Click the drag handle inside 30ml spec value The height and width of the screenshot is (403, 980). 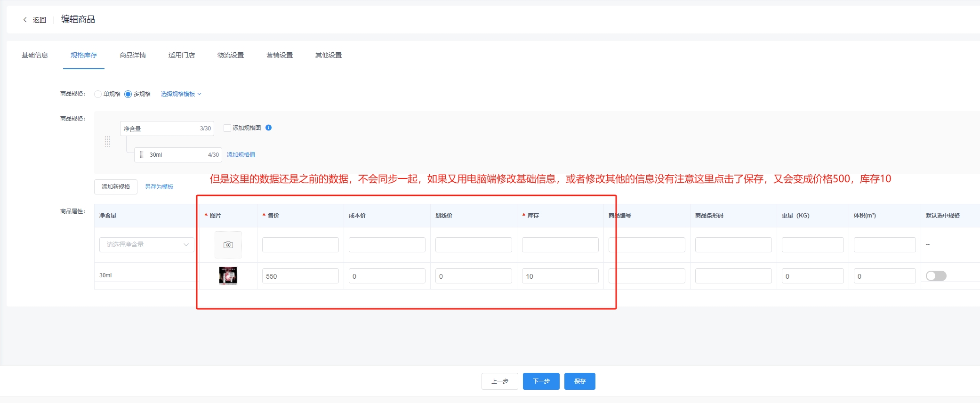click(142, 154)
